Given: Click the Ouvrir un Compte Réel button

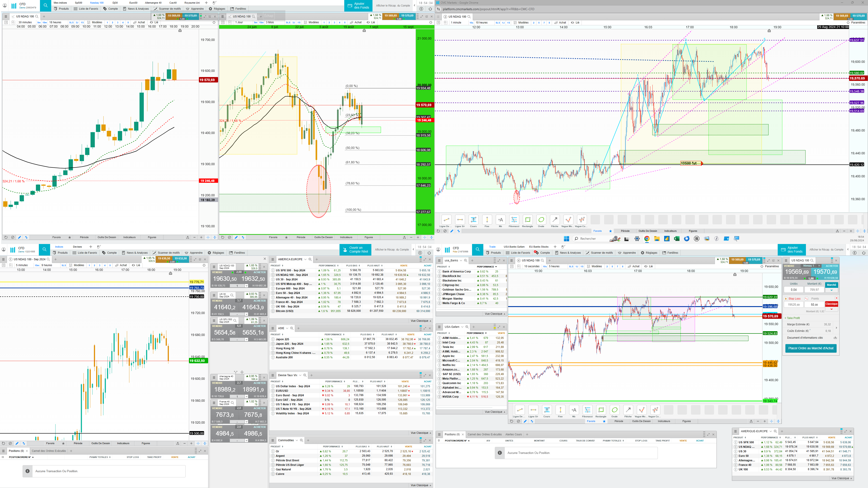Looking at the screenshot, I should click(356, 250).
